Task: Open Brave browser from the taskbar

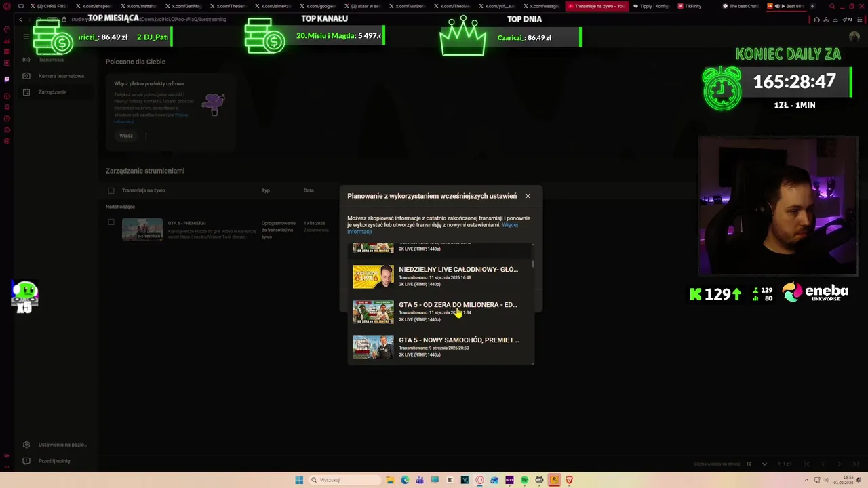Action: (x=569, y=480)
